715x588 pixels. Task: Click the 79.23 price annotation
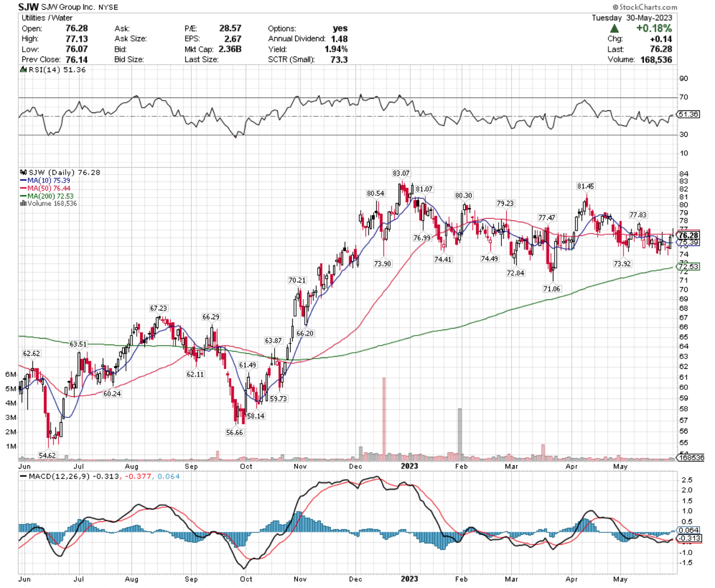pyautogui.click(x=506, y=204)
